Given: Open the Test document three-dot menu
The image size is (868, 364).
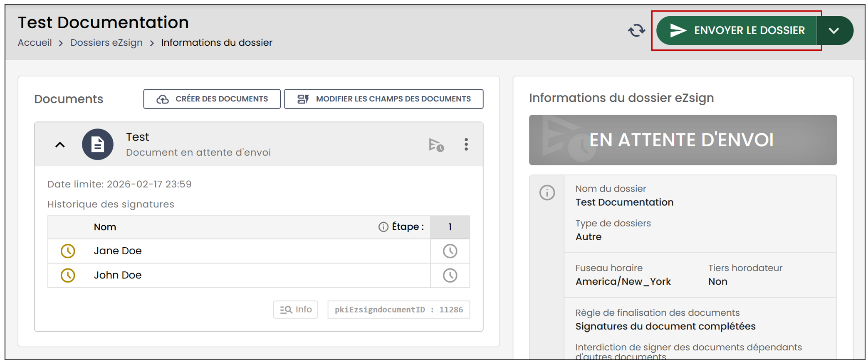Looking at the screenshot, I should pos(466,144).
